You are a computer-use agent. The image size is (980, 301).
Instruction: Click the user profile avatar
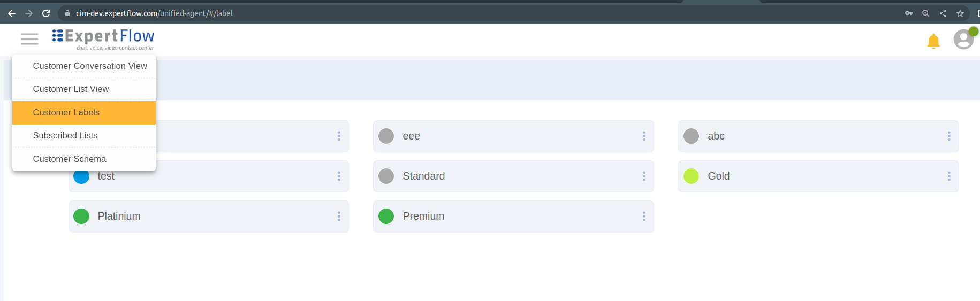coord(963,39)
